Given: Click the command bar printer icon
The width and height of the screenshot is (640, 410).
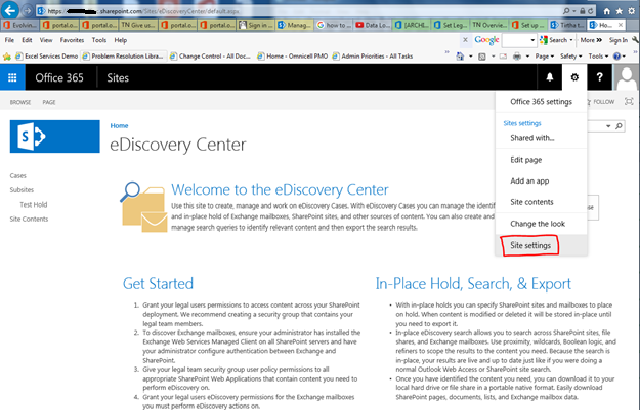Looking at the screenshot, I should [517, 56].
